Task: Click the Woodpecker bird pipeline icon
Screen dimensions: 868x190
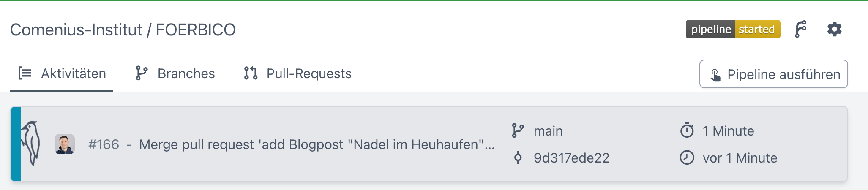Action: coord(32,144)
